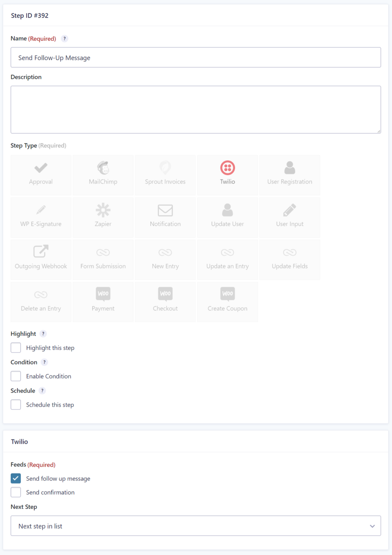This screenshot has height=555, width=392.
Task: Select the WooCommerce Payment step type
Action: [103, 302]
